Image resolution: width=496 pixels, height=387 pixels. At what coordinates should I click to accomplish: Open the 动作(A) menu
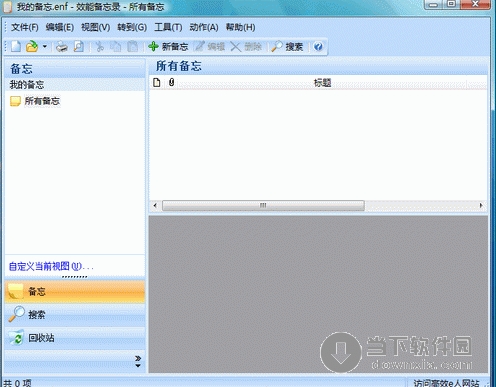[x=204, y=27]
